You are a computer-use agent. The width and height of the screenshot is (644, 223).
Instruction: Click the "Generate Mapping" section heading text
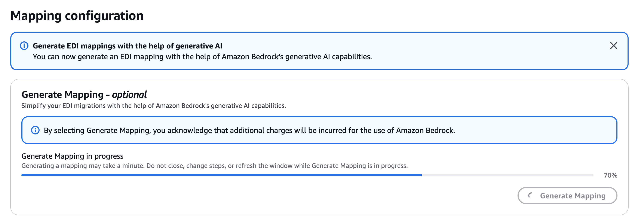pyautogui.click(x=62, y=95)
